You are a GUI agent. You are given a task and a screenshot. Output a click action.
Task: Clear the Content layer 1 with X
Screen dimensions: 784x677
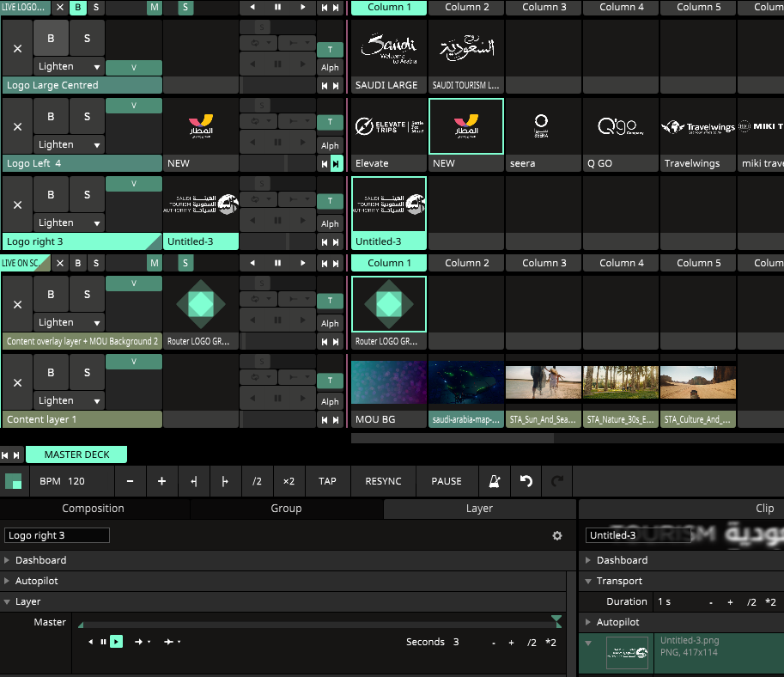[x=17, y=382]
